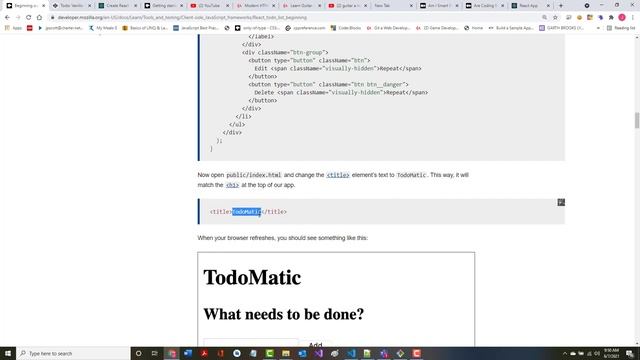Open a new browser tab with plus button
The image size is (640, 360).
point(560,6)
